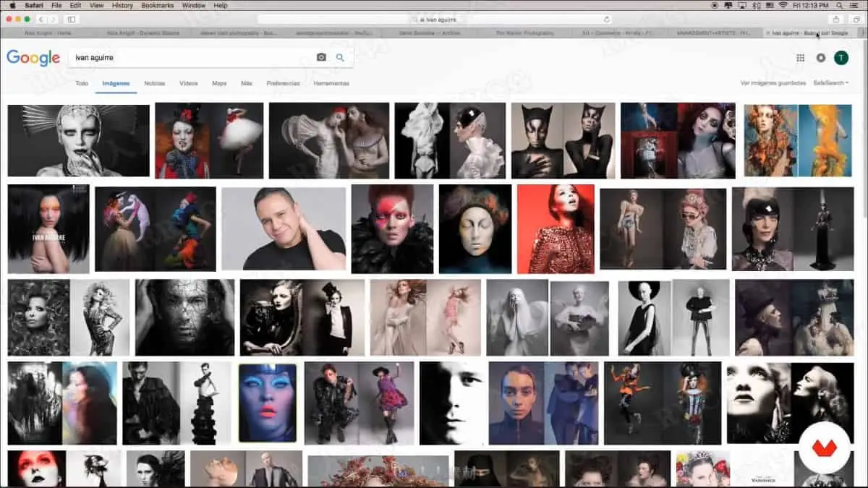The image size is (868, 488).
Task: Switch to the Tim Walker Photography tab
Action: (x=525, y=33)
